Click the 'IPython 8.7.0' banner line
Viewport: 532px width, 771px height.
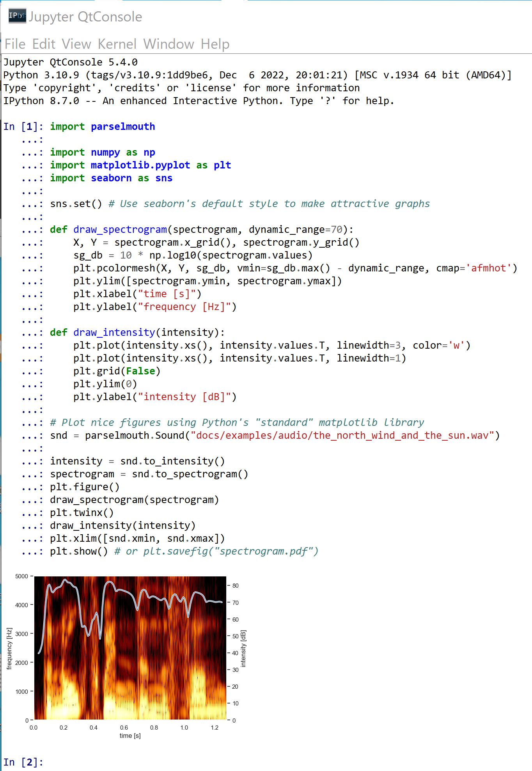(x=199, y=101)
